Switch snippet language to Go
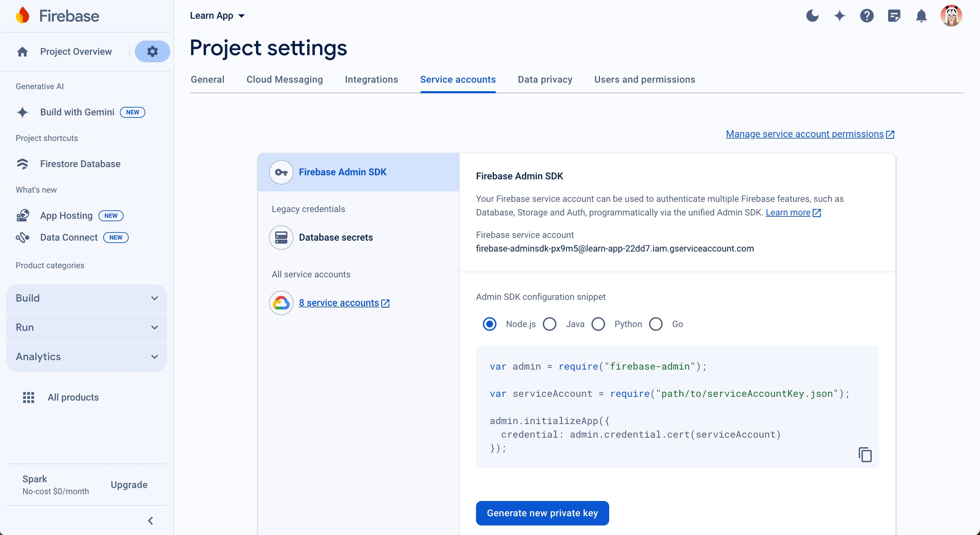980x535 pixels. pos(656,324)
